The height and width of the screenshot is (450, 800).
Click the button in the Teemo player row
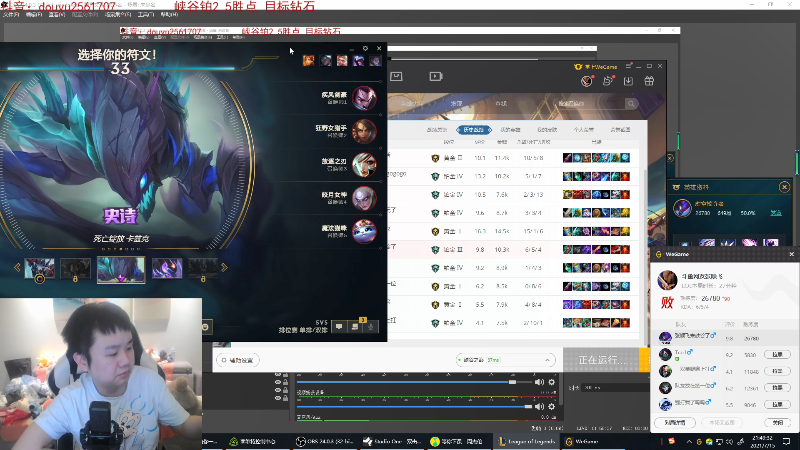tap(777, 355)
